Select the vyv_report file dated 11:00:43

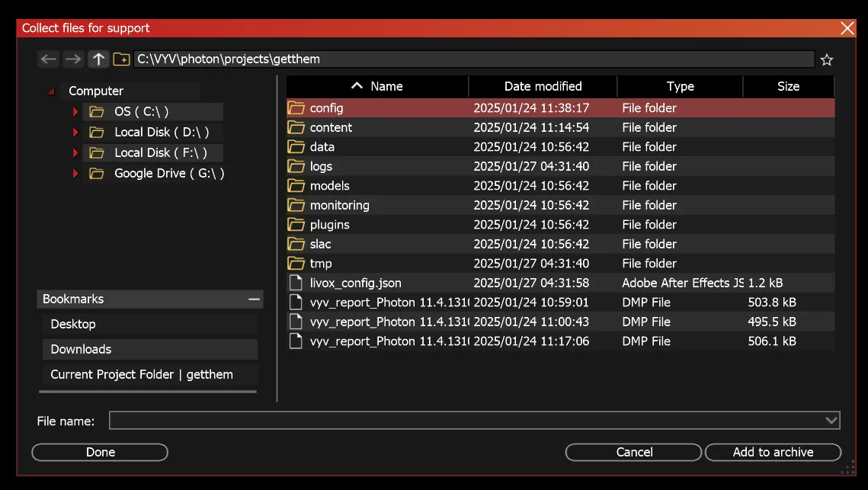(x=389, y=322)
